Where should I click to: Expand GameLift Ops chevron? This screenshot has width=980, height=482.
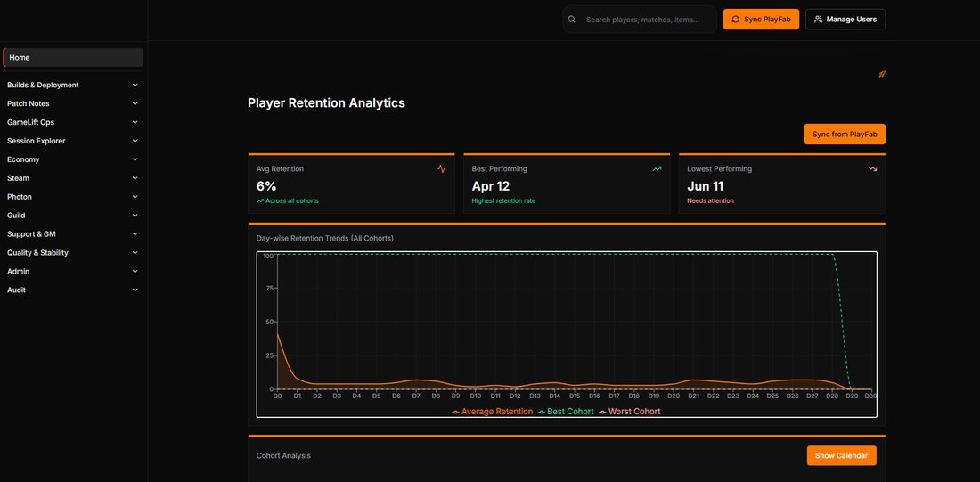[135, 123]
